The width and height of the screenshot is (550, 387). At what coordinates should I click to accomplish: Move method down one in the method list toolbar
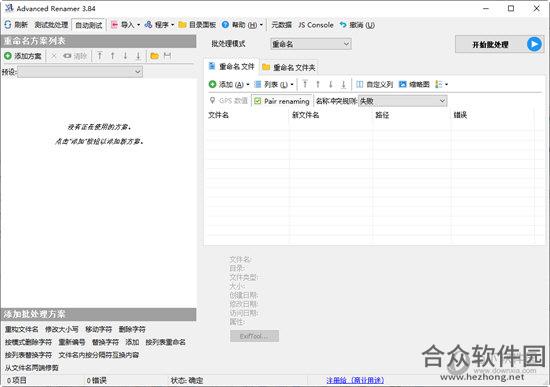coord(125,56)
